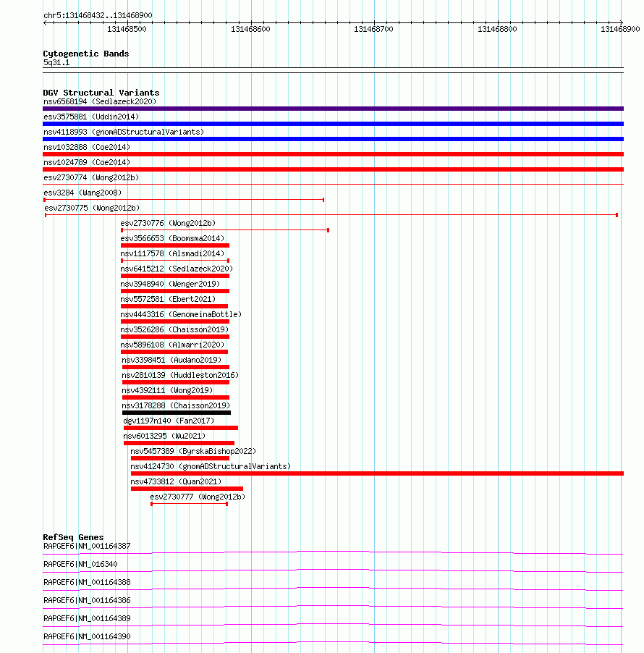Select the blue bar under nsv4118993

point(333,139)
